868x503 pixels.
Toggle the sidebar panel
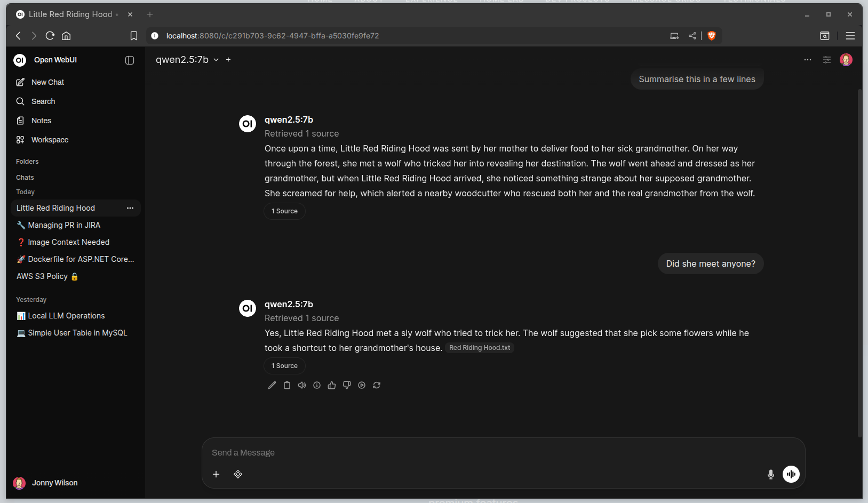[x=130, y=60]
